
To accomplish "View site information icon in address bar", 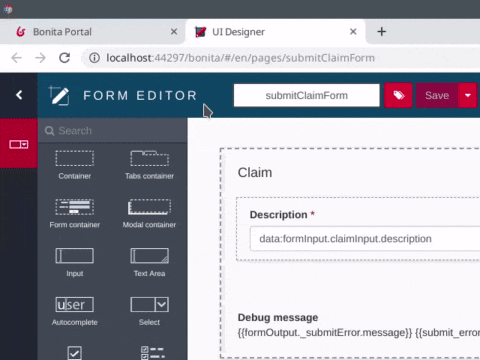I will [x=94, y=58].
